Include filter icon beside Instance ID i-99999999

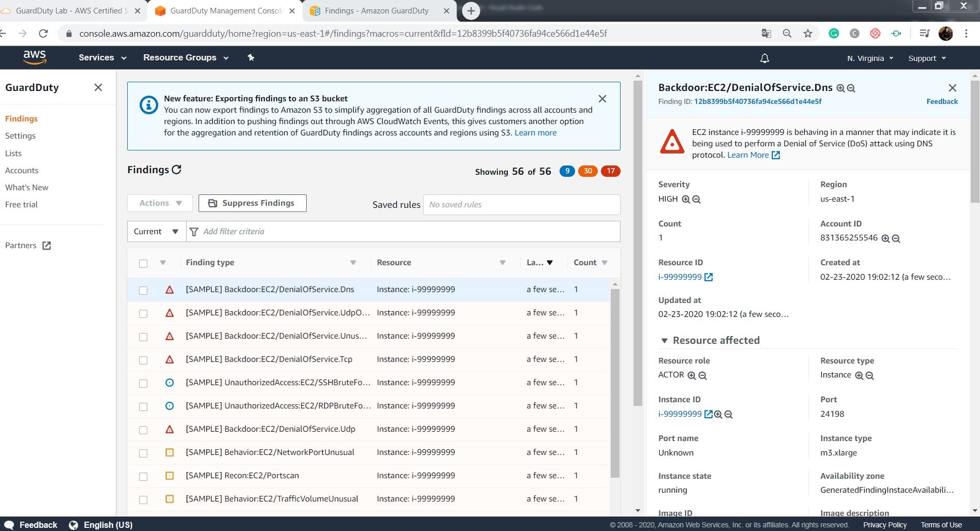718,414
